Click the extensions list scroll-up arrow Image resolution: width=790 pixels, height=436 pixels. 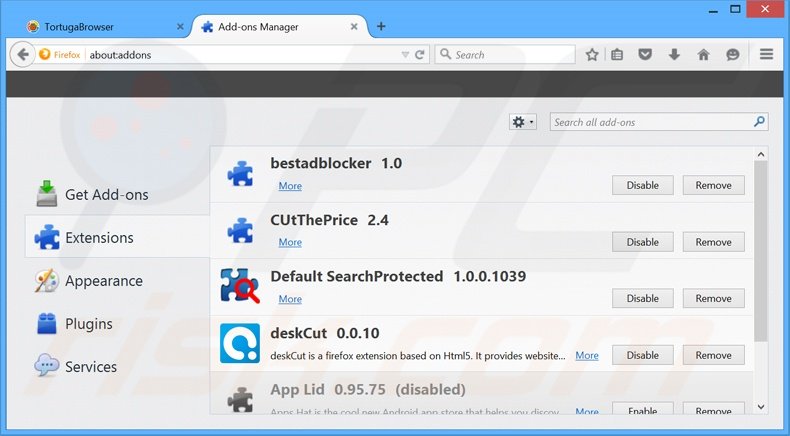click(x=761, y=154)
